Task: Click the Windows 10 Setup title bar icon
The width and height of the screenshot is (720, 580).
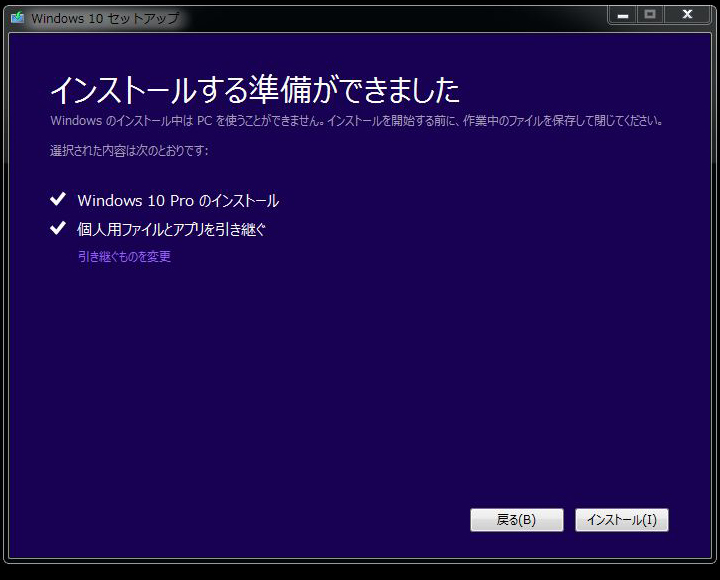Action: pos(17,18)
